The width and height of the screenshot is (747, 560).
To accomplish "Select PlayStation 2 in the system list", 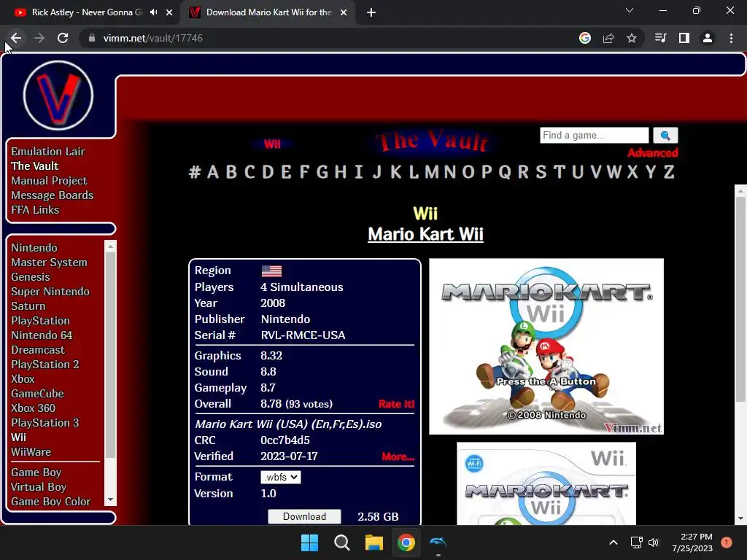I will [x=45, y=365].
